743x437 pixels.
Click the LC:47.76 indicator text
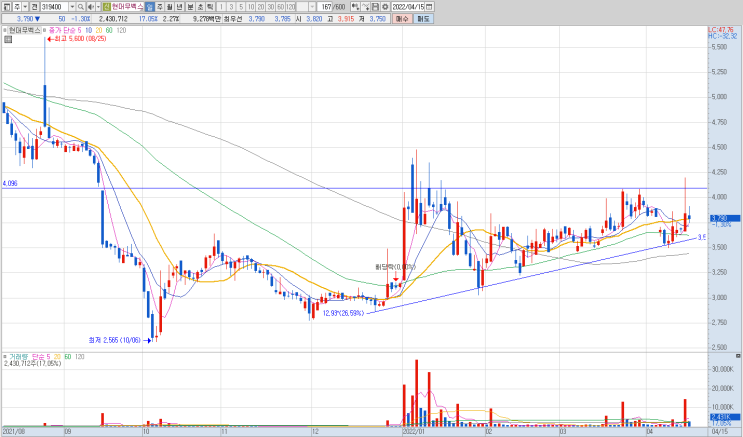tap(721, 30)
